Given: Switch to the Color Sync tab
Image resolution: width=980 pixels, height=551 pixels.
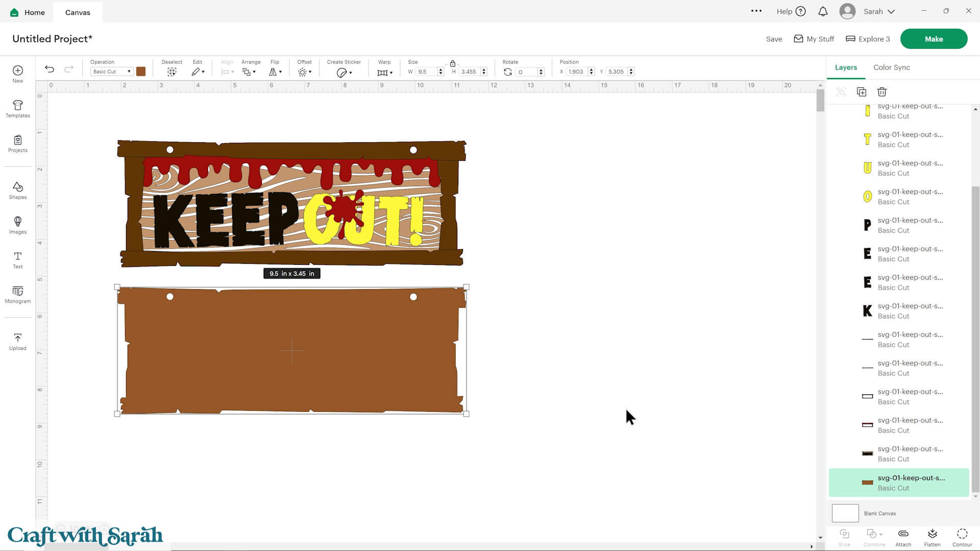Looking at the screenshot, I should coord(891,67).
